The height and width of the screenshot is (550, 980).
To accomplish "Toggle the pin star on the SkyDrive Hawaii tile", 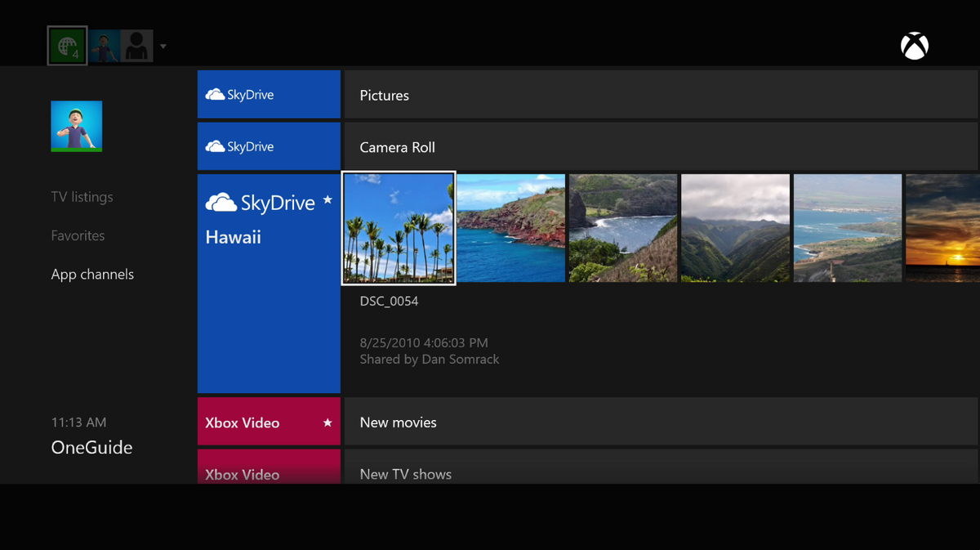I will click(x=327, y=199).
